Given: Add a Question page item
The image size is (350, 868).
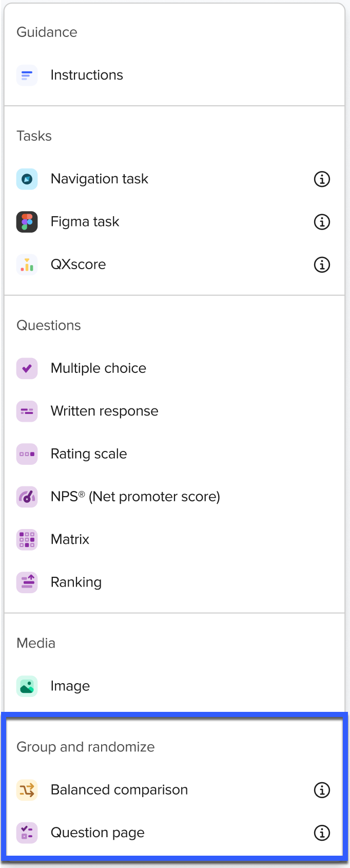Looking at the screenshot, I should pyautogui.click(x=98, y=833).
